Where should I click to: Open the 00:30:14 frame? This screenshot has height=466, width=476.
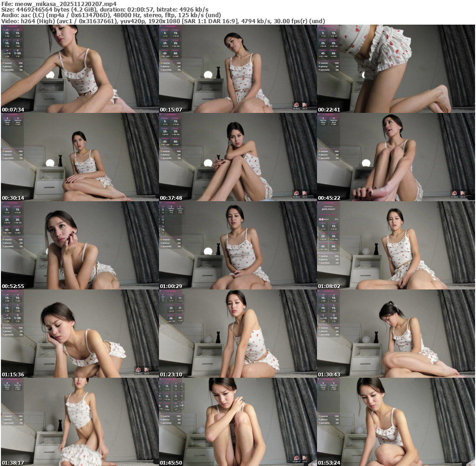[x=80, y=157]
